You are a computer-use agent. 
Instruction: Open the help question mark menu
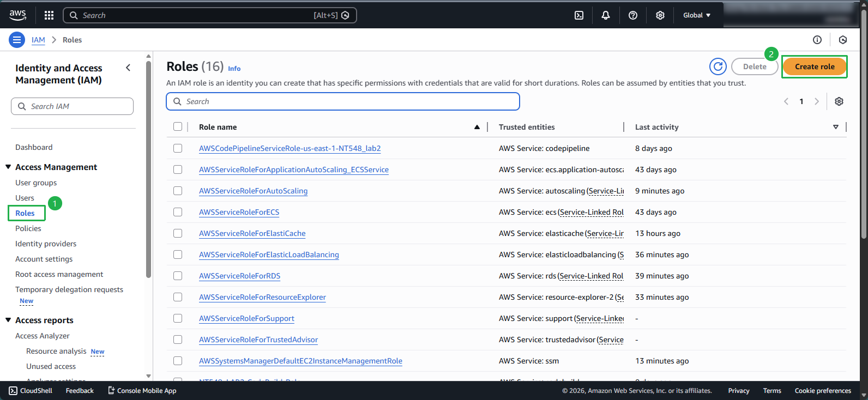click(633, 15)
